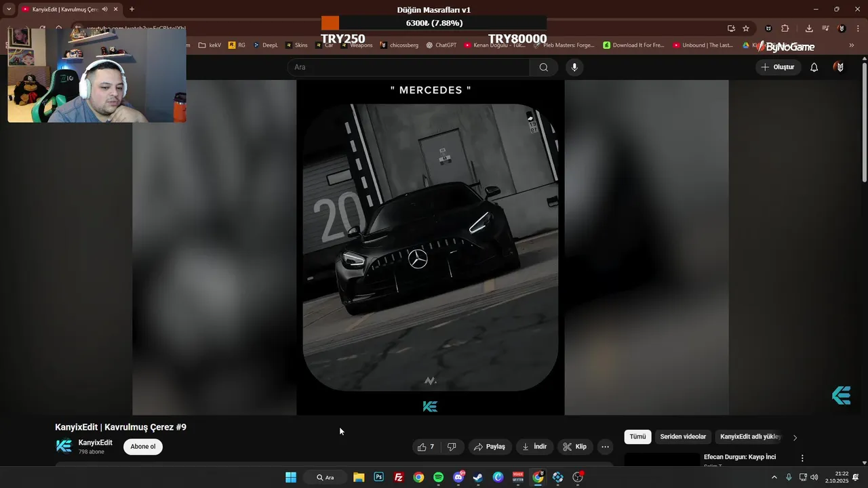Open the ChatGPT bookmark
This screenshot has height=488, width=868.
441,45
